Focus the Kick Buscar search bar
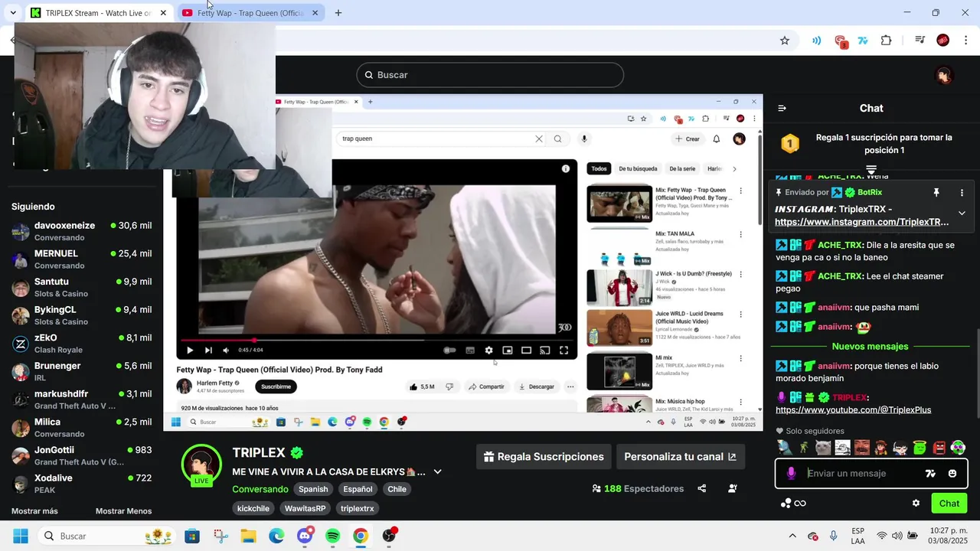Image resolution: width=980 pixels, height=551 pixels. (x=490, y=75)
